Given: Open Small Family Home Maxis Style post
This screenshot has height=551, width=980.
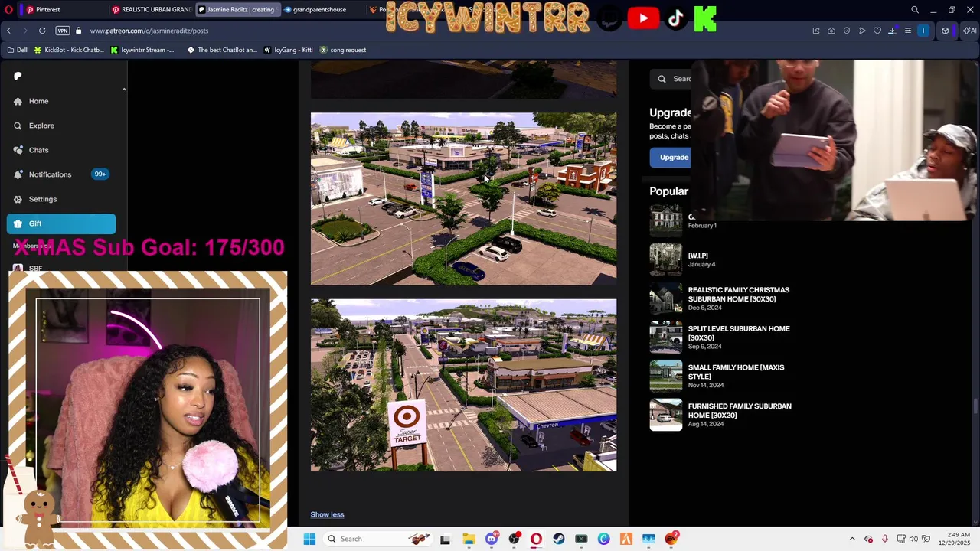Looking at the screenshot, I should (x=736, y=372).
